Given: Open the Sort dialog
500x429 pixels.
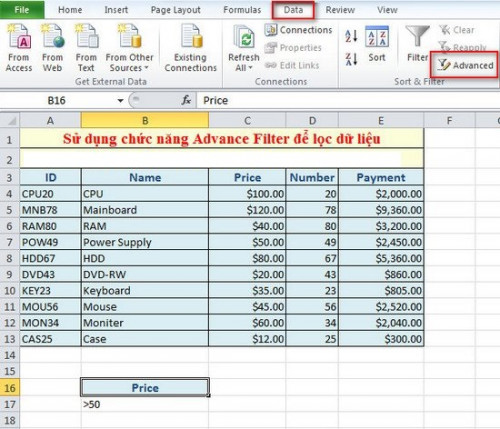Looking at the screenshot, I should coord(377,44).
